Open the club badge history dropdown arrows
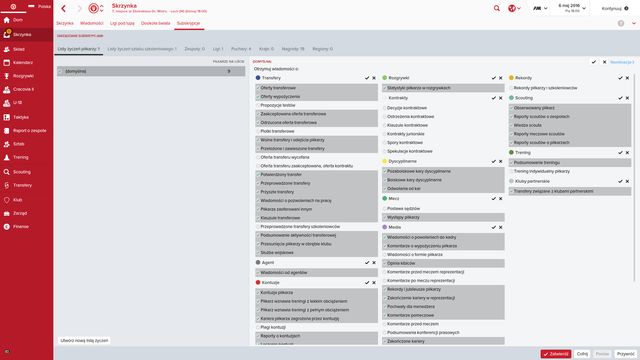Image resolution: width=640 pixels, height=360 pixels. (102, 8)
